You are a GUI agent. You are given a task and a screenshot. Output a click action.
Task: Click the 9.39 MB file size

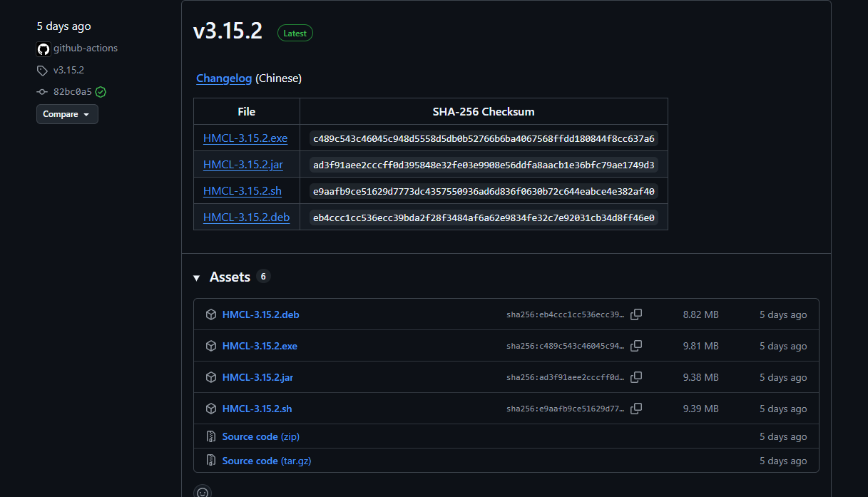tap(700, 409)
